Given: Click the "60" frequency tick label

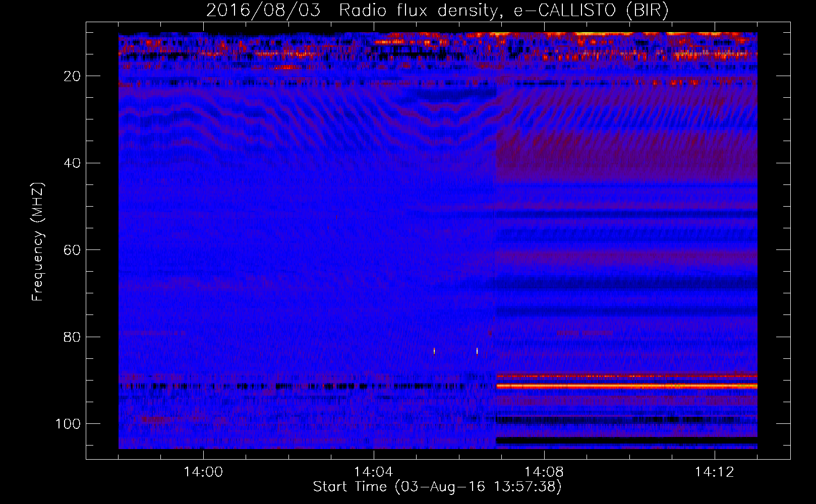Looking at the screenshot, I should tap(72, 250).
